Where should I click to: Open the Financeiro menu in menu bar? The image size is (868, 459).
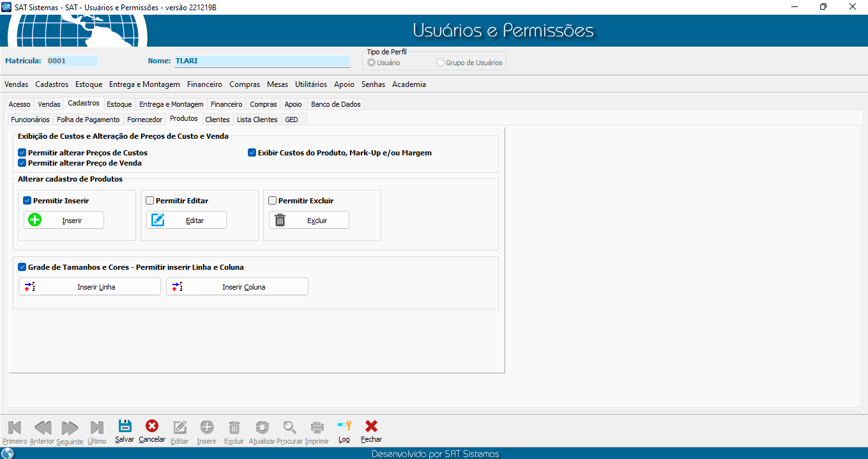(x=204, y=84)
